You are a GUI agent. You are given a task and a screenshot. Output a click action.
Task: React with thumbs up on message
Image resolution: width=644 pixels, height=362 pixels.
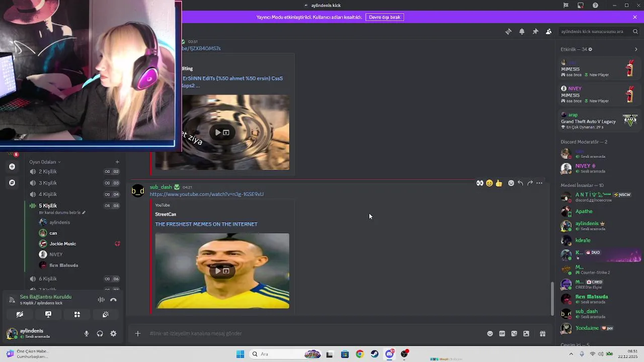pos(499,183)
